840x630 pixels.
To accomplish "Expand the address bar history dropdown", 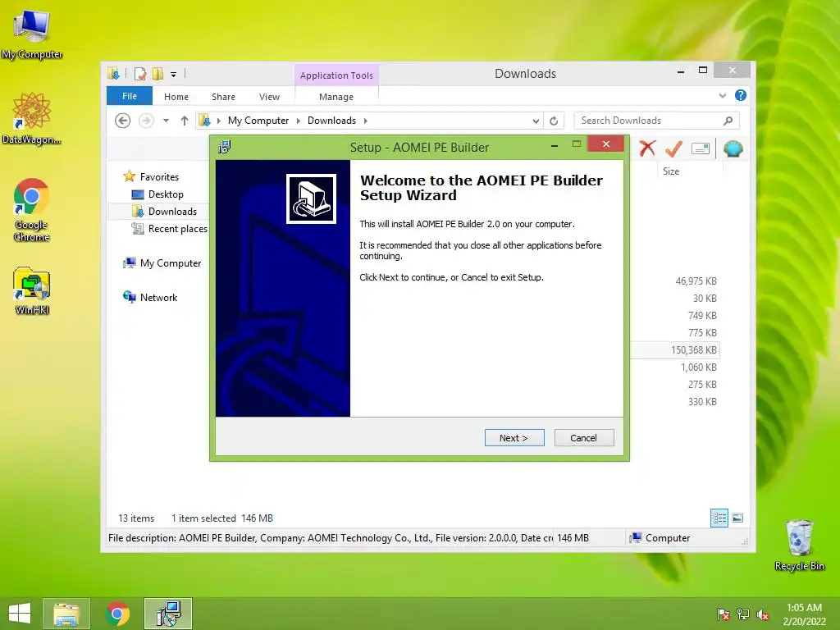I will 535,121.
